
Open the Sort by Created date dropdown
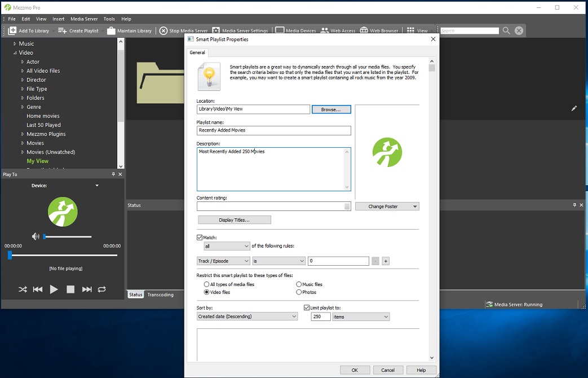[x=247, y=317]
